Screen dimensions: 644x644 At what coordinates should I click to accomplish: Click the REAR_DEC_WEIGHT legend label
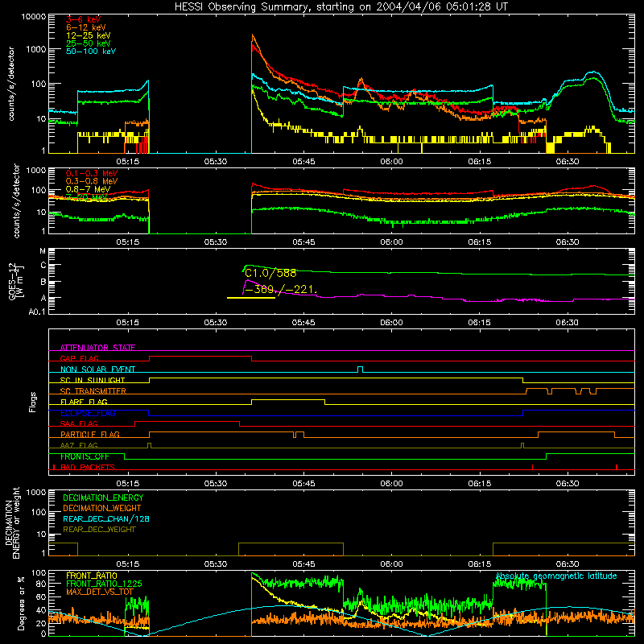tap(99, 530)
